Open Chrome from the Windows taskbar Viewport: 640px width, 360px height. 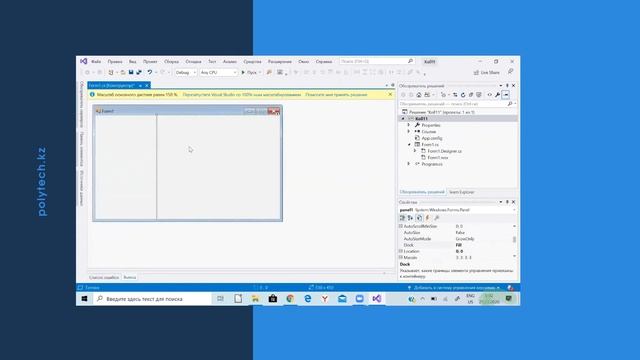[290, 299]
